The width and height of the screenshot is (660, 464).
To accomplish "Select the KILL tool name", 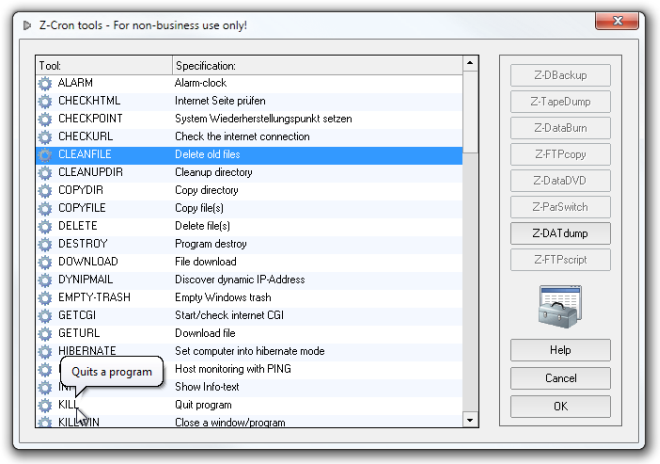I will pos(68,405).
